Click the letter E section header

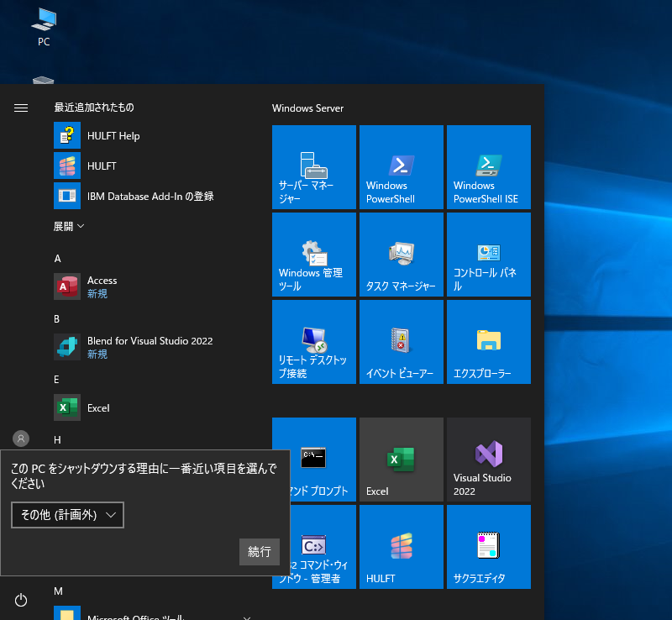tap(56, 380)
